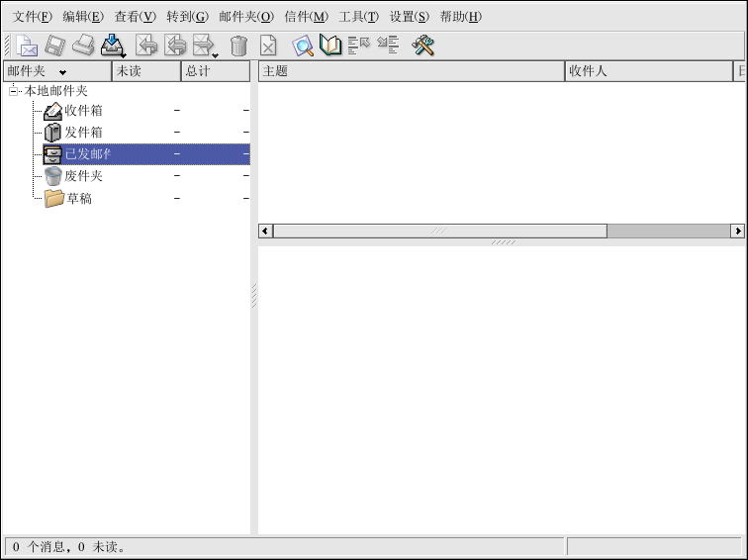Open the 邮件夹 column header dropdown arrow
The height and width of the screenshot is (560, 748).
click(62, 72)
